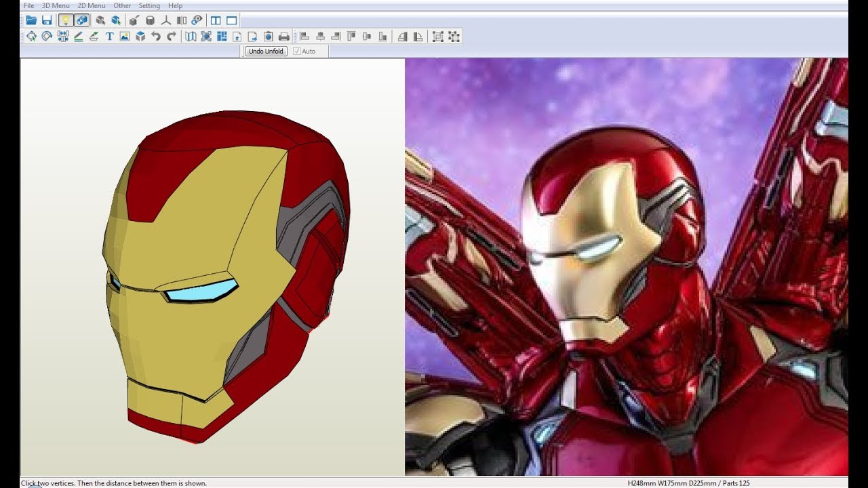Open the File menu
This screenshot has height=488, width=868.
coord(28,5)
